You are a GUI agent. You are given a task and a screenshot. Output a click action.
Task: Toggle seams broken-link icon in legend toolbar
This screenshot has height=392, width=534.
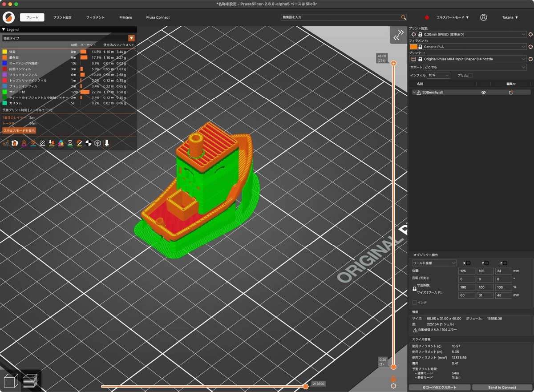[x=42, y=143]
